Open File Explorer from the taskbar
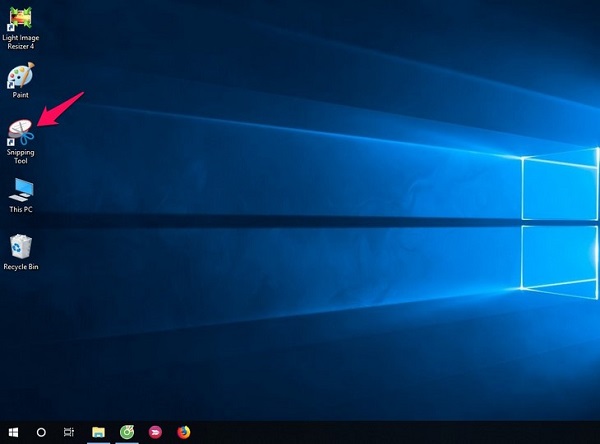 tap(99, 432)
